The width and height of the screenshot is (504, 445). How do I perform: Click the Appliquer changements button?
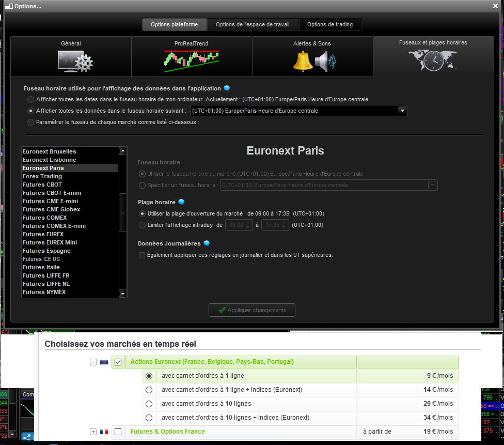(251, 310)
